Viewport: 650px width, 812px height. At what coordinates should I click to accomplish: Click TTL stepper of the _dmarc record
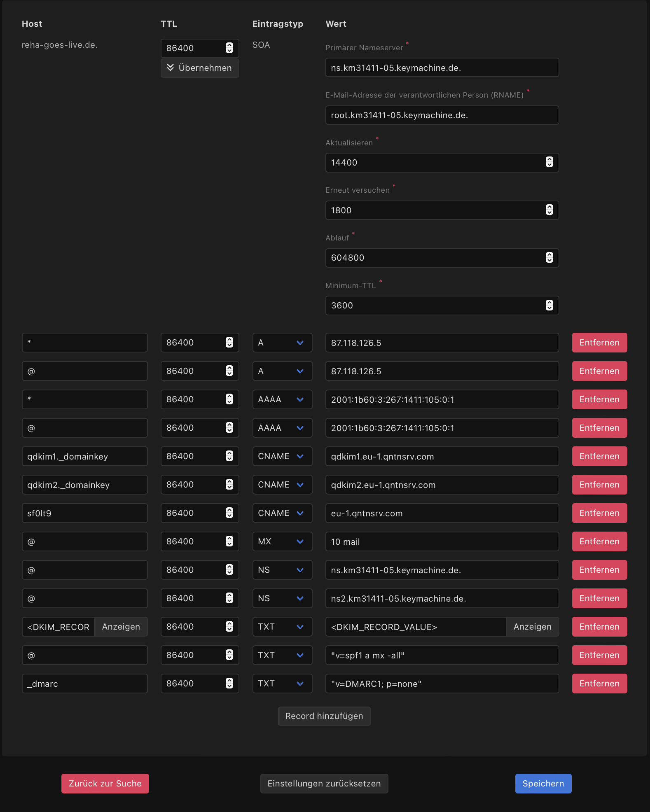click(229, 684)
